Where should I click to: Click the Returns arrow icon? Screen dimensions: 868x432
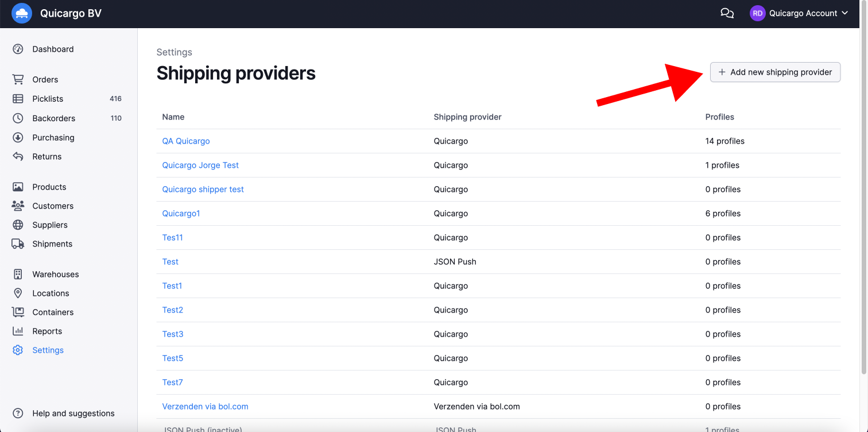coord(18,157)
